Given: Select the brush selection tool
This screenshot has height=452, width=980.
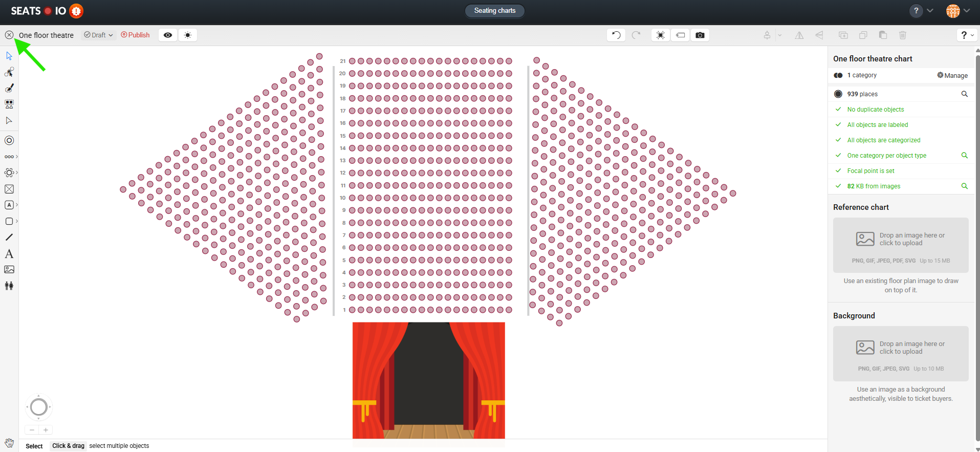Looking at the screenshot, I should click(x=9, y=88).
